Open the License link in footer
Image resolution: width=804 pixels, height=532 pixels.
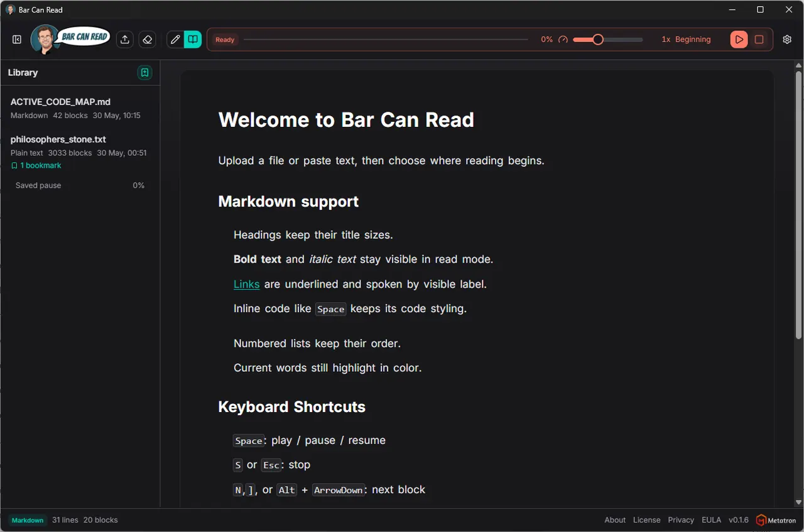tap(646, 520)
